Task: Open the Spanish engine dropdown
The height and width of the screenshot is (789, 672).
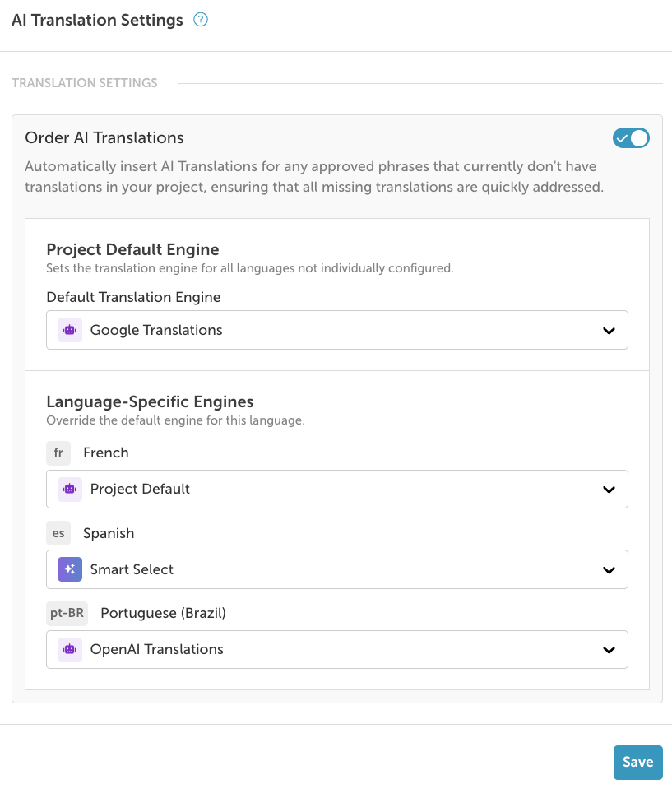Action: [x=336, y=569]
